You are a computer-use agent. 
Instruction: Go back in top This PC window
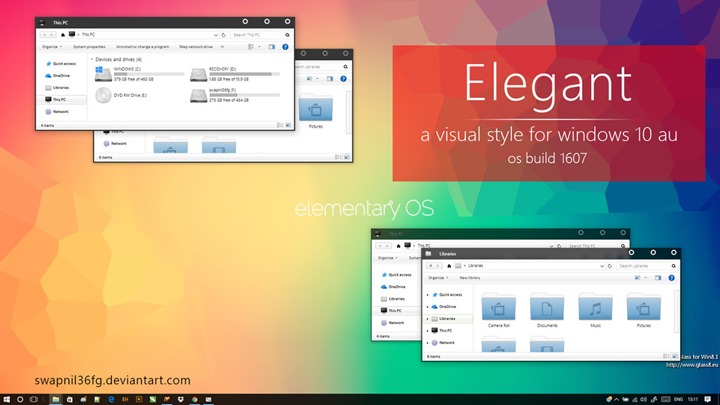(x=45, y=35)
